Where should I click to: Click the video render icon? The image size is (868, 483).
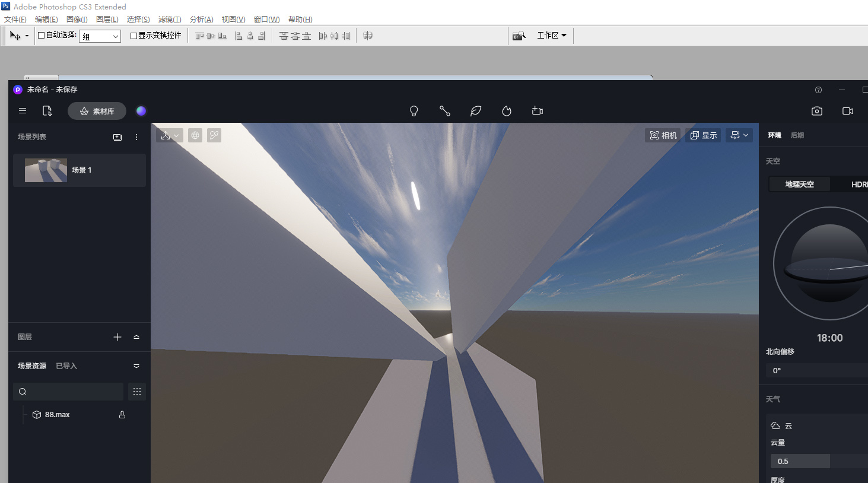tap(848, 111)
